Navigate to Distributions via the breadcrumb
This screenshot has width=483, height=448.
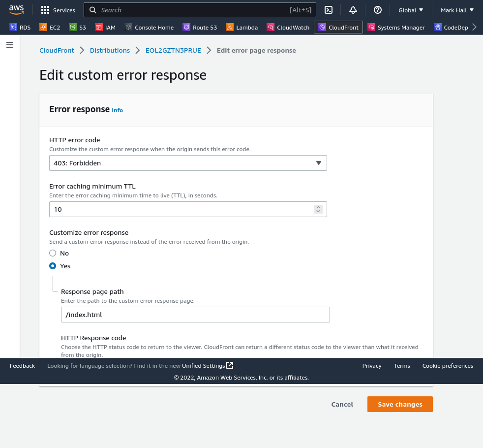[110, 50]
